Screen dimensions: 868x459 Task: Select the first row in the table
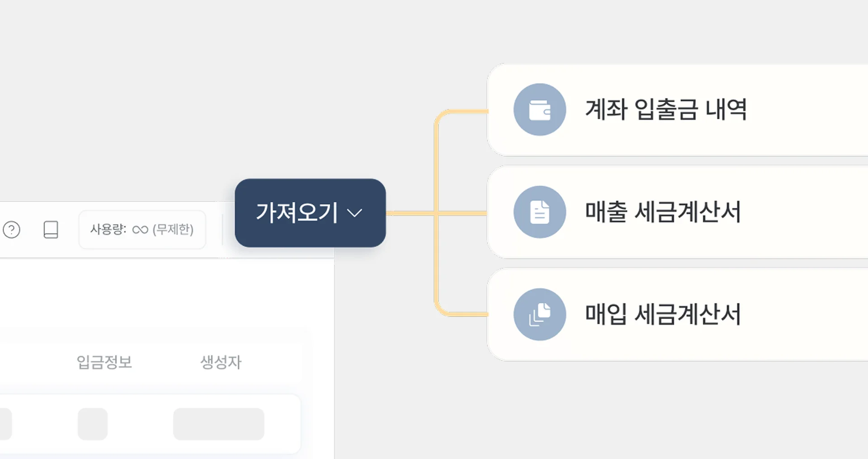point(149,424)
